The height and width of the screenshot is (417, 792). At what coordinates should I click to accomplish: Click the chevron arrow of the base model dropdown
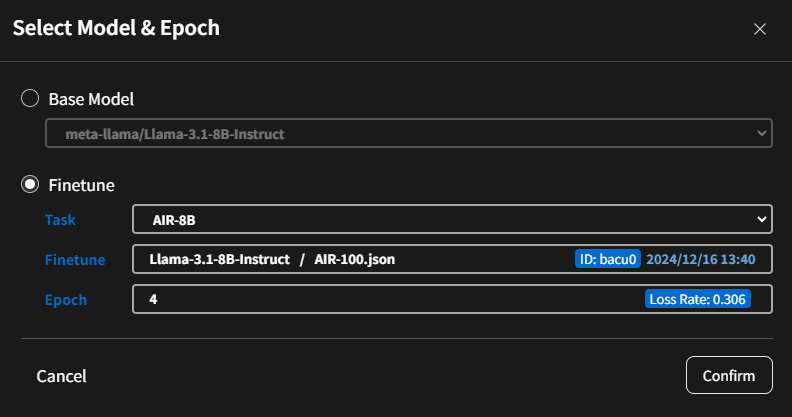pos(762,133)
